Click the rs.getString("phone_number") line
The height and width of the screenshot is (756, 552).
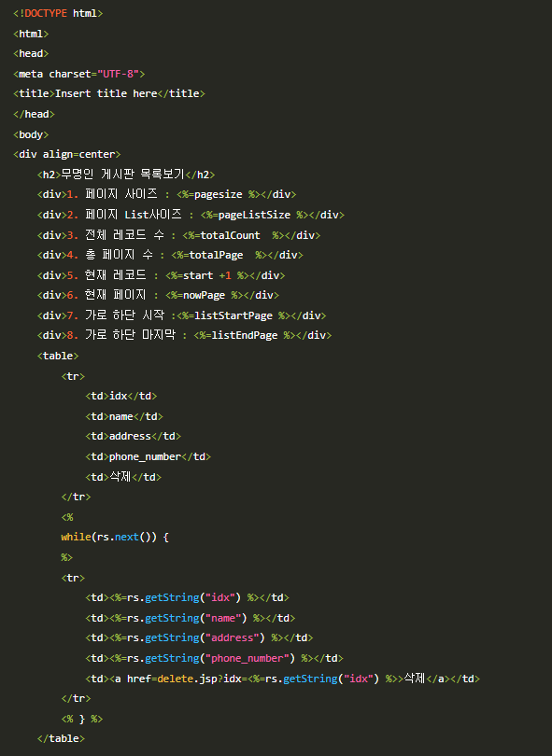214,659
